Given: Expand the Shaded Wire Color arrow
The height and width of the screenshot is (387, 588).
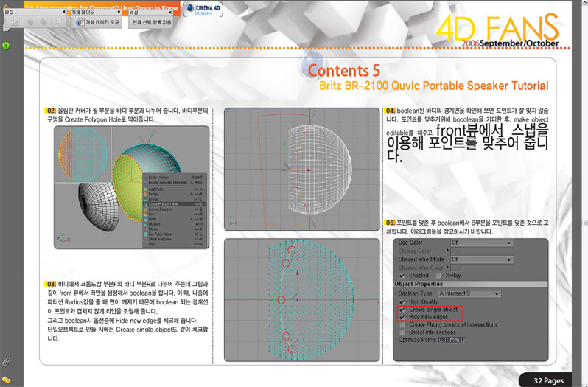Looking at the screenshot, I should 447,268.
